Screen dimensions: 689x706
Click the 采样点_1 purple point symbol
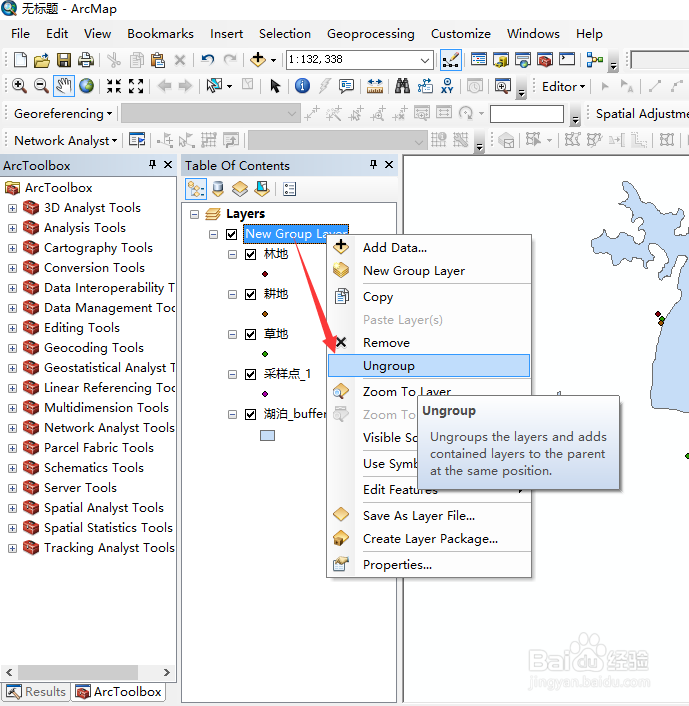(265, 394)
